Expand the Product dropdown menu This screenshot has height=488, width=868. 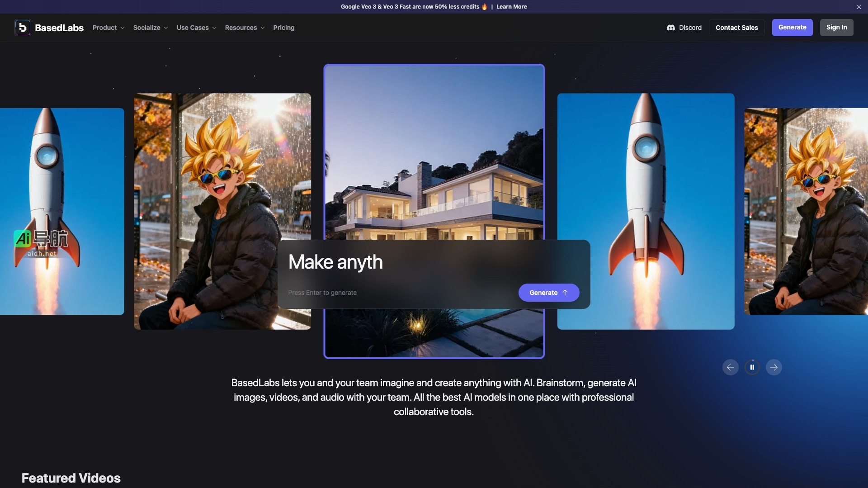coord(108,28)
